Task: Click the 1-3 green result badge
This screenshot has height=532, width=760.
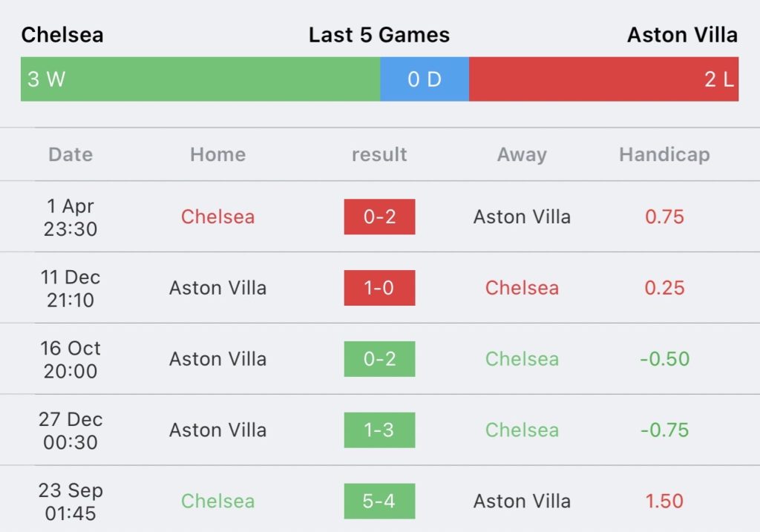Action: tap(379, 430)
